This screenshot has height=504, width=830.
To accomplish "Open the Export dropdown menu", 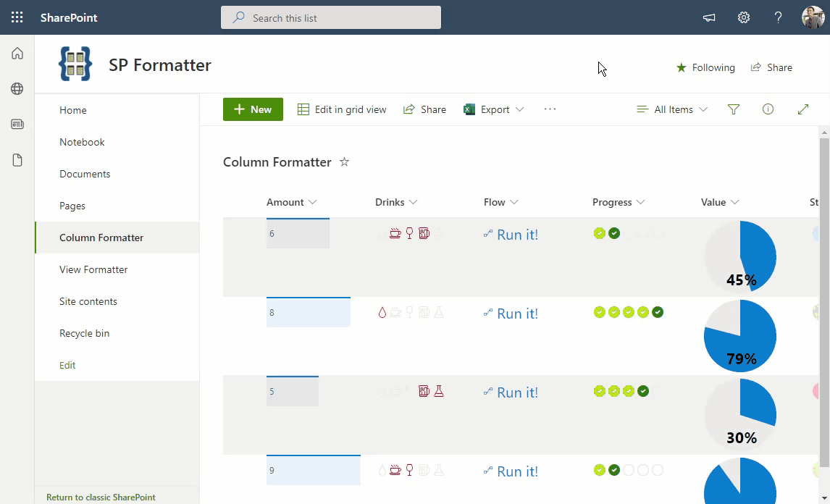I will [494, 109].
